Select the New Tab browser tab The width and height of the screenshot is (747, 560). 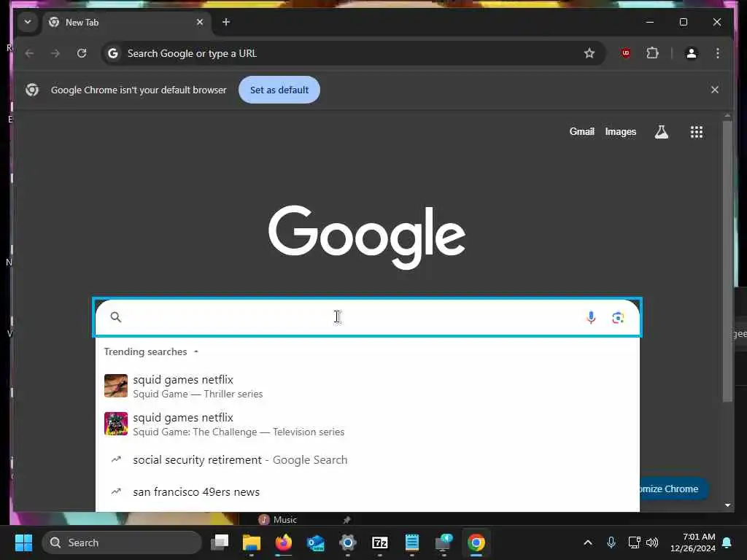point(126,23)
